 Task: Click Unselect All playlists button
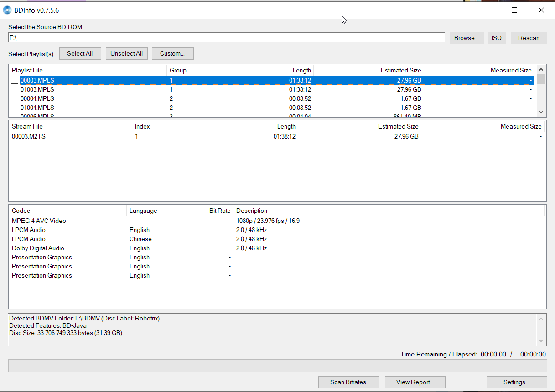point(126,53)
